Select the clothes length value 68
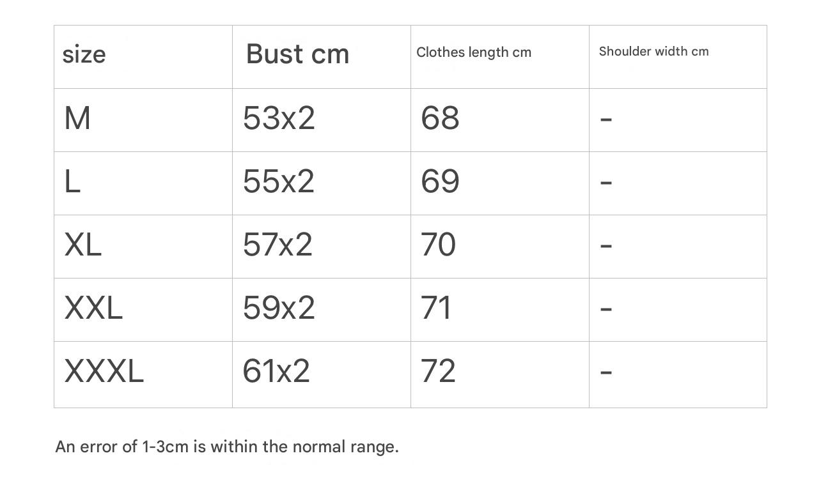The height and width of the screenshot is (504, 821). 440,119
